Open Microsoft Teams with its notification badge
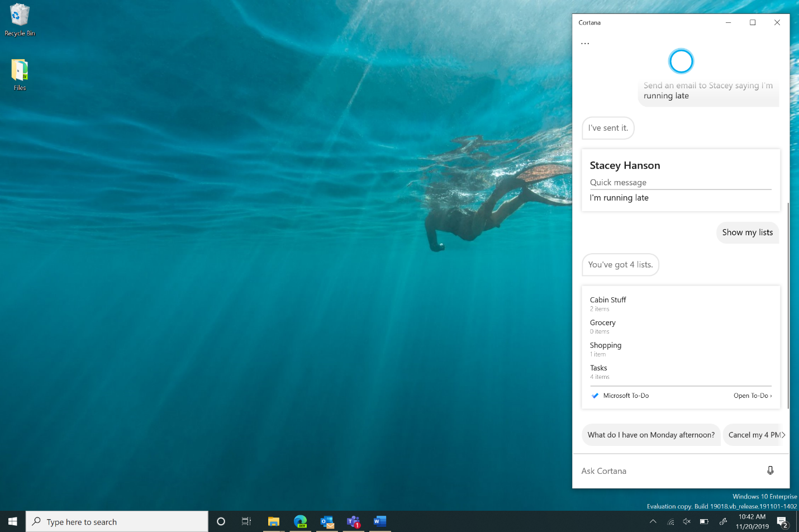The image size is (799, 532). pyautogui.click(x=354, y=521)
